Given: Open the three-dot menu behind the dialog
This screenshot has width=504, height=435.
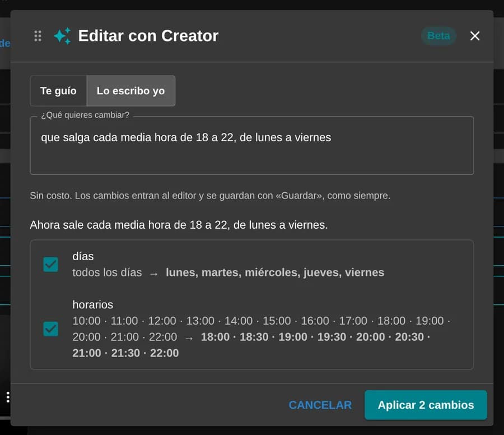Looking at the screenshot, I should point(8,397).
